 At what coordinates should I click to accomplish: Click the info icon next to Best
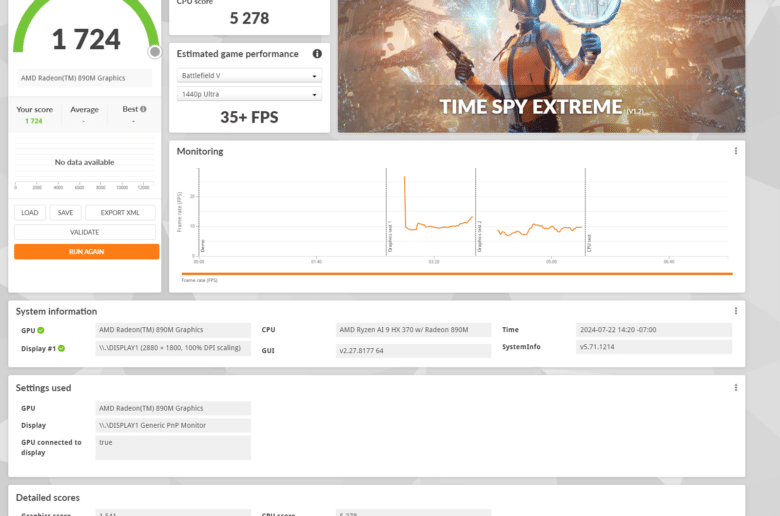click(143, 109)
